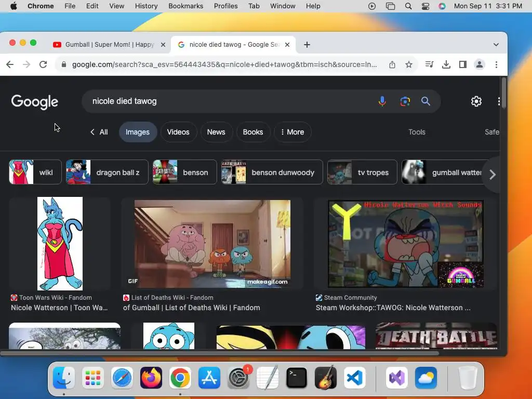Close the nicole died tawog tab
This screenshot has width=532, height=399.
(287, 45)
